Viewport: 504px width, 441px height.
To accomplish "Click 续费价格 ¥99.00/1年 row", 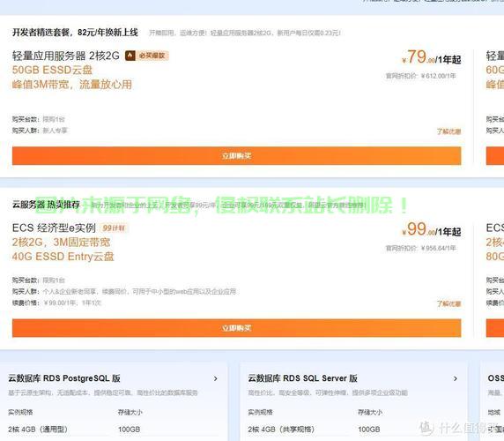I will (56, 303).
